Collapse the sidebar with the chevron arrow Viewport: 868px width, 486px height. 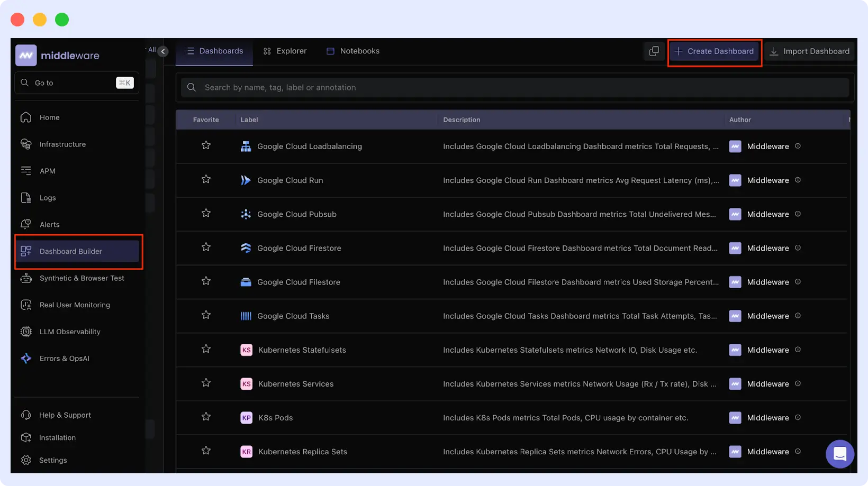(163, 51)
